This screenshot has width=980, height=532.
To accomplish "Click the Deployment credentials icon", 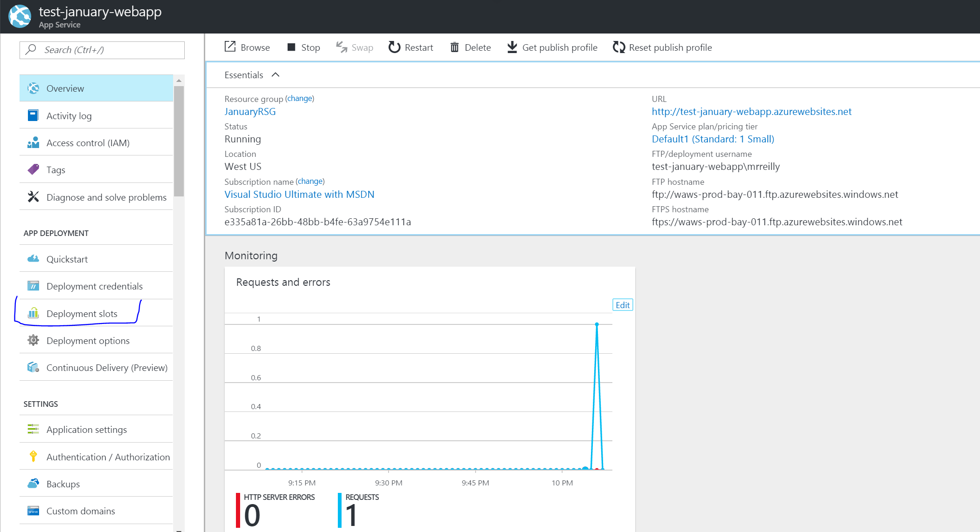I will [33, 286].
